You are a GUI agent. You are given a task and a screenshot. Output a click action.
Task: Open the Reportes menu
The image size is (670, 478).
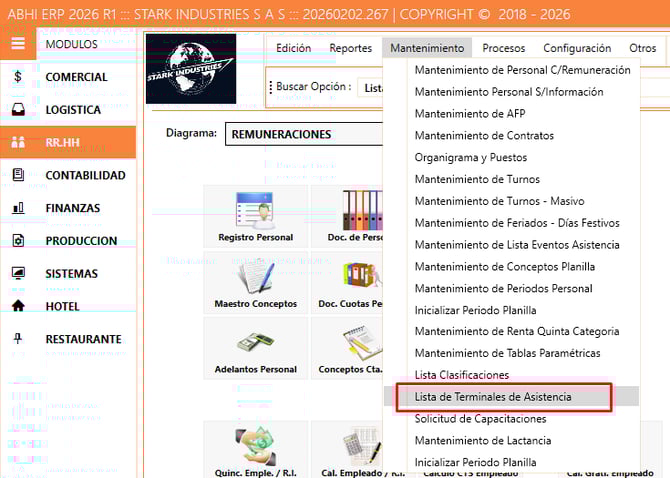click(350, 48)
